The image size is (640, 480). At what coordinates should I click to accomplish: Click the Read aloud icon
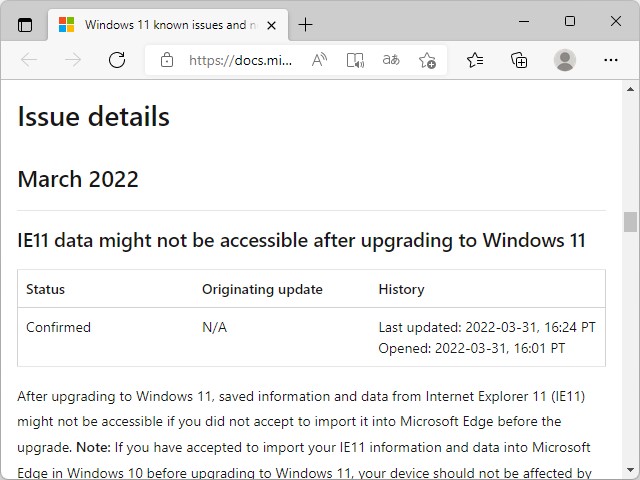(x=319, y=60)
